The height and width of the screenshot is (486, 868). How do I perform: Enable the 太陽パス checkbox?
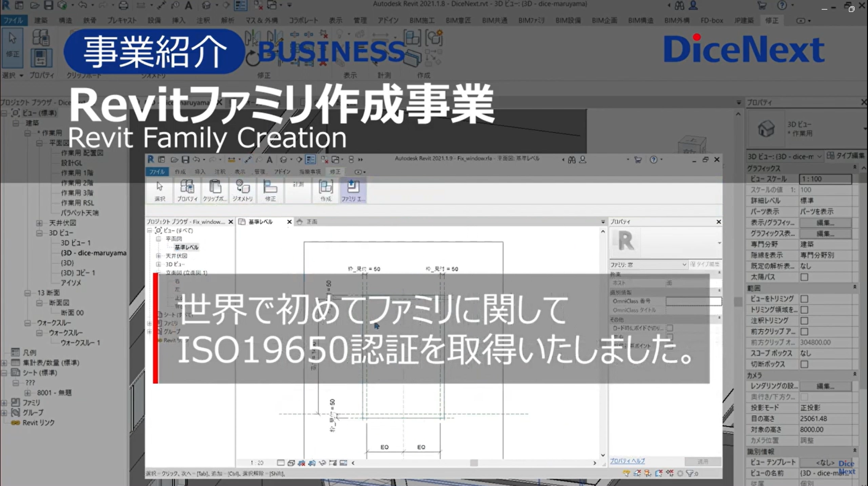(804, 277)
